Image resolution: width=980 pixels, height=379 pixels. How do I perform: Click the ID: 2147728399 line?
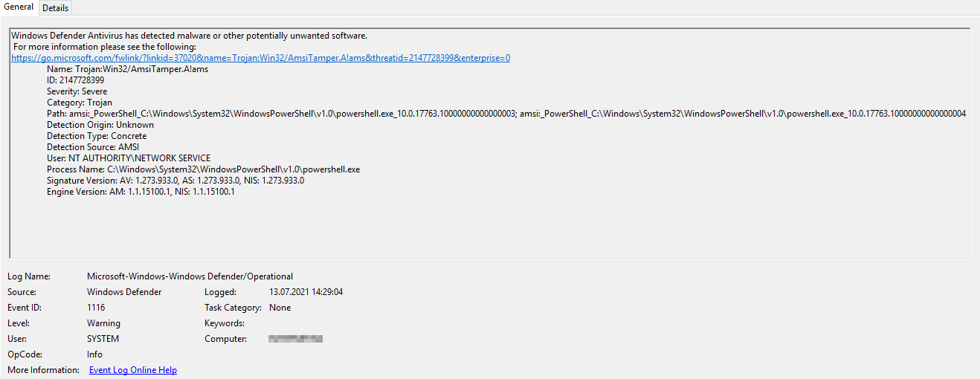point(75,80)
